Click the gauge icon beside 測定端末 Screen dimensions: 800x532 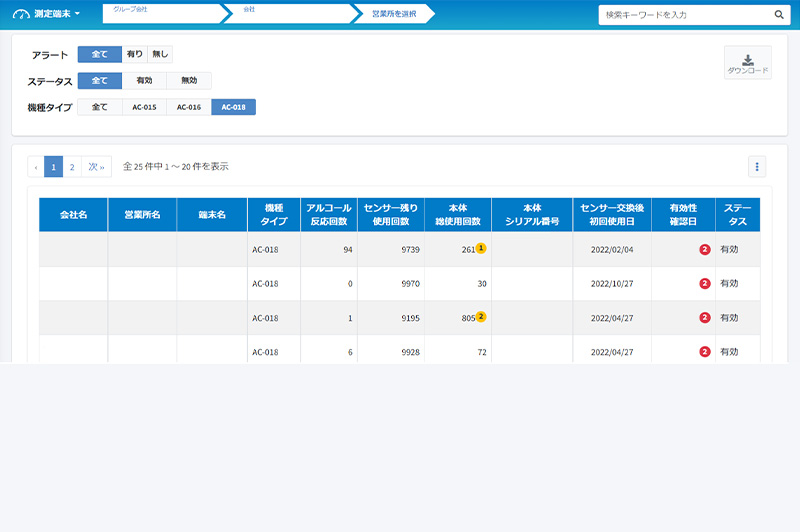[x=21, y=14]
